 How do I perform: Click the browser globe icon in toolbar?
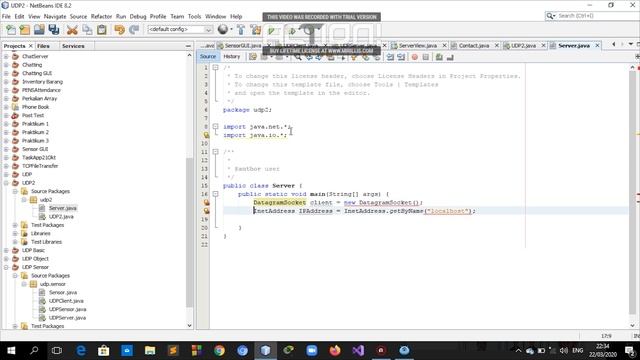click(x=223, y=29)
